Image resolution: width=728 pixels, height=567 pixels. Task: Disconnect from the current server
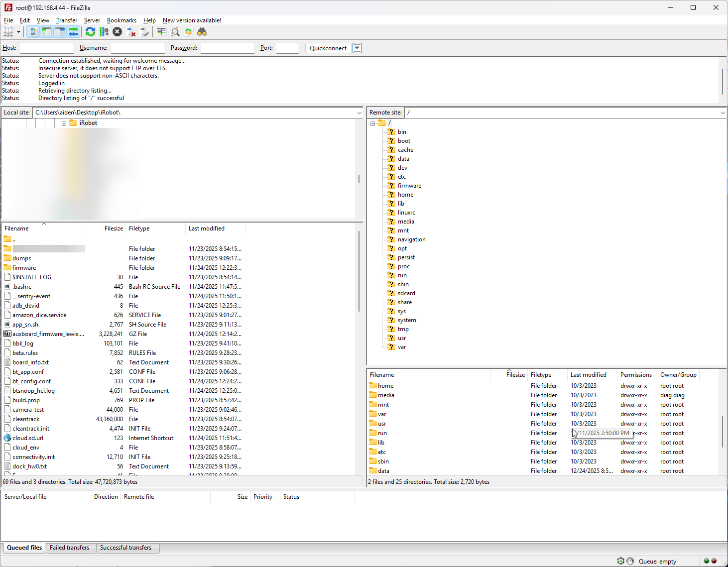click(131, 32)
